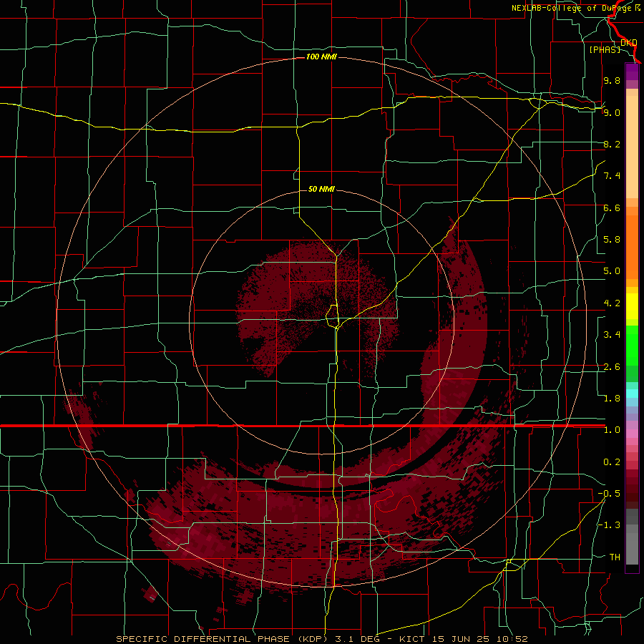Click the 2.6 value on the scale
644x644 pixels.
pos(612,367)
